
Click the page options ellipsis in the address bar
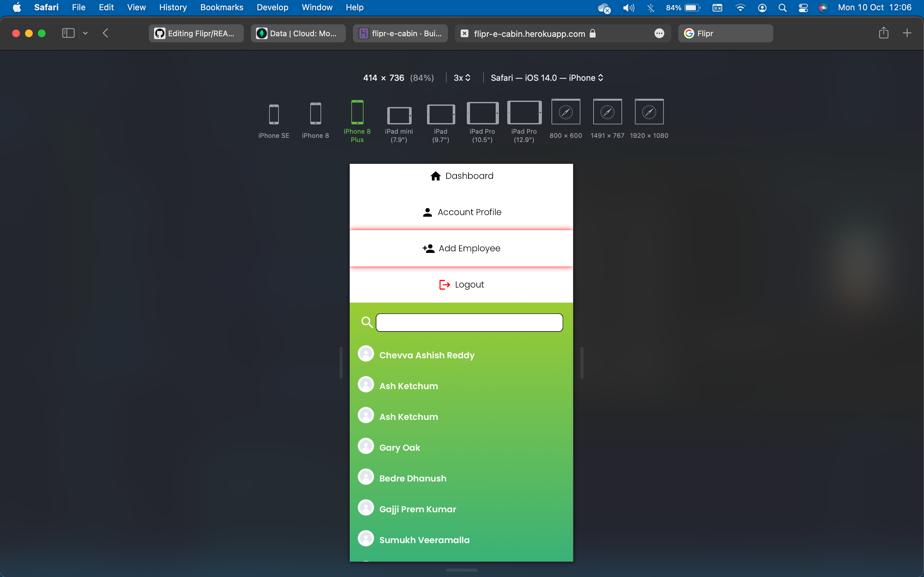pyautogui.click(x=659, y=34)
